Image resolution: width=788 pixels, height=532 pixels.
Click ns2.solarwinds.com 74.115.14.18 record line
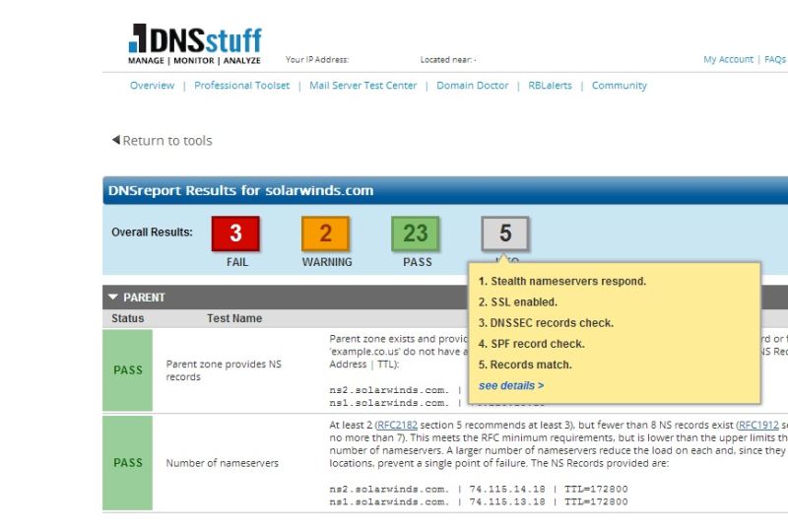coord(479,489)
